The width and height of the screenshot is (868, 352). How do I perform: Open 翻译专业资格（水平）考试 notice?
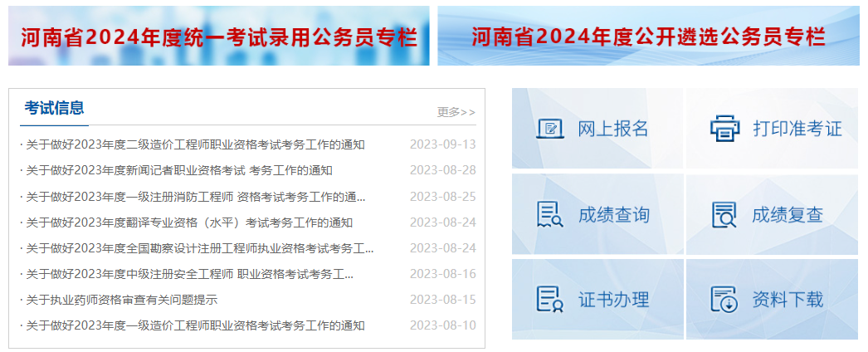pyautogui.click(x=189, y=222)
